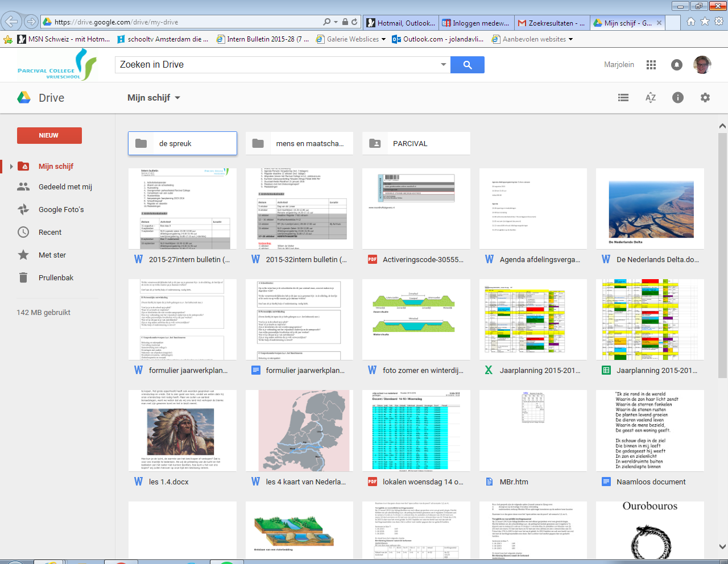Open De Nederlands Delta document thumbnail
The image size is (728, 564).
pyautogui.click(x=650, y=209)
